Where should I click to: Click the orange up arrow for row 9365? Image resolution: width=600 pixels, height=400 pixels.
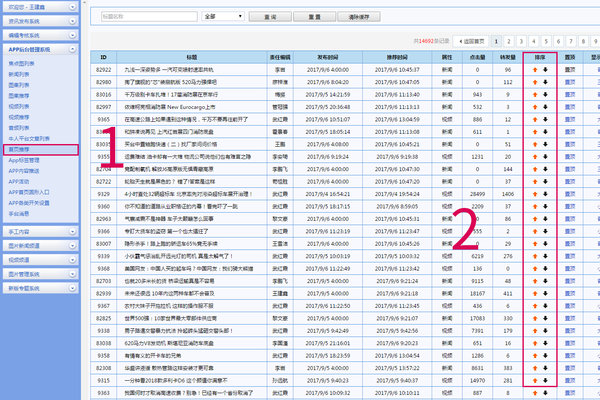tap(534, 120)
